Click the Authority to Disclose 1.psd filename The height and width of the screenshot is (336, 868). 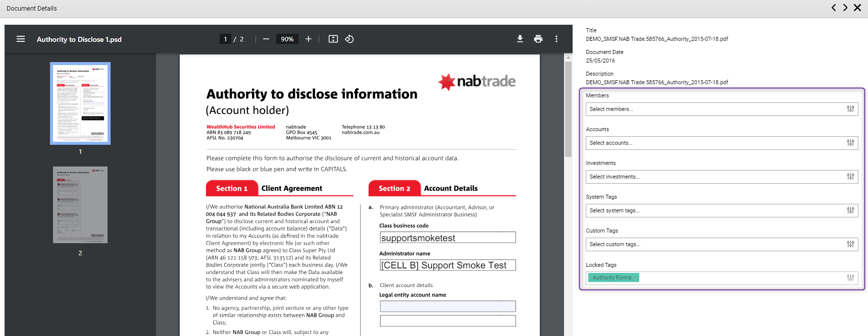pyautogui.click(x=79, y=39)
